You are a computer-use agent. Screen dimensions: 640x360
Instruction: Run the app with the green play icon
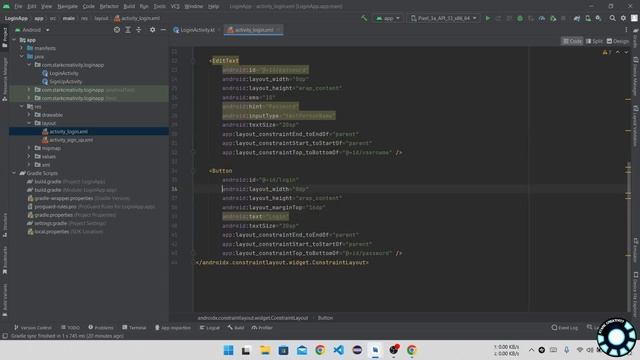[x=488, y=18]
